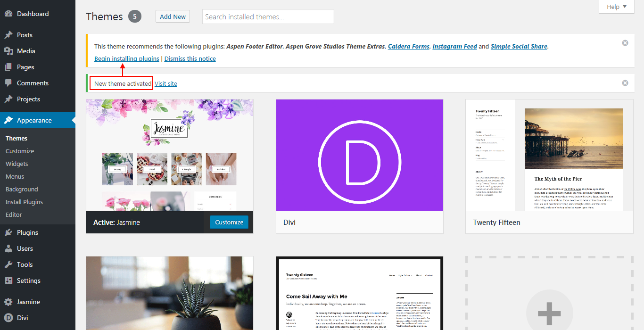Select the succulent plant theme thumbnail
Image resolution: width=644 pixels, height=330 pixels.
[x=170, y=293]
